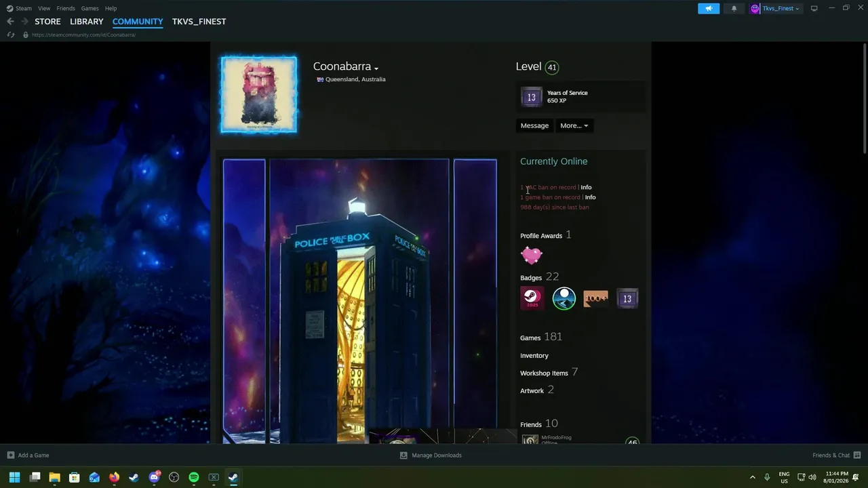Switch to the STORE tab

[47, 21]
